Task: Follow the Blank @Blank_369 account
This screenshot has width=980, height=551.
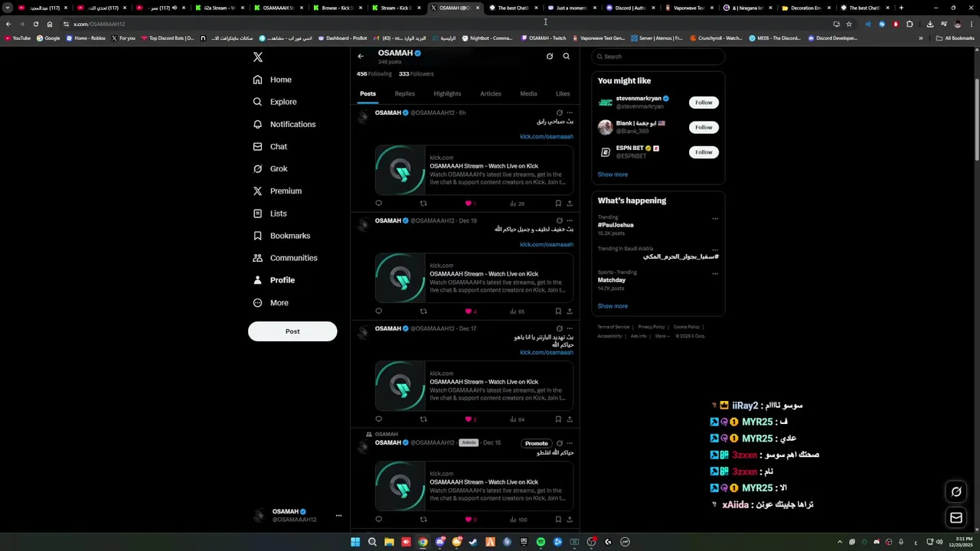Action: click(704, 127)
